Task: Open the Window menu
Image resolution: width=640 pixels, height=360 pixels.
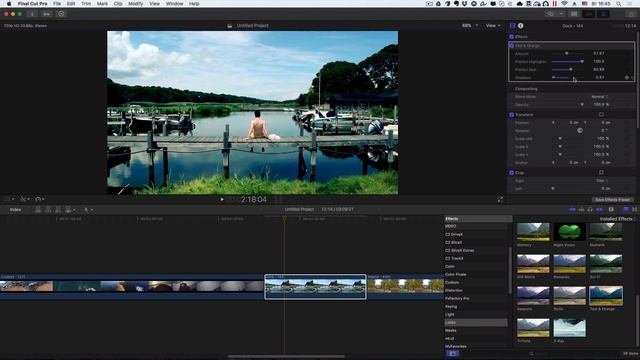Action: 174,4
